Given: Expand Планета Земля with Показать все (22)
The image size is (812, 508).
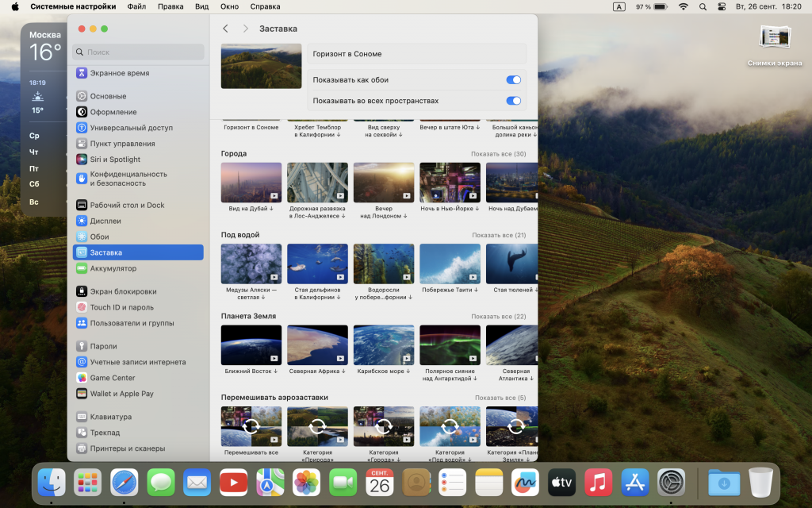Looking at the screenshot, I should click(x=498, y=317).
